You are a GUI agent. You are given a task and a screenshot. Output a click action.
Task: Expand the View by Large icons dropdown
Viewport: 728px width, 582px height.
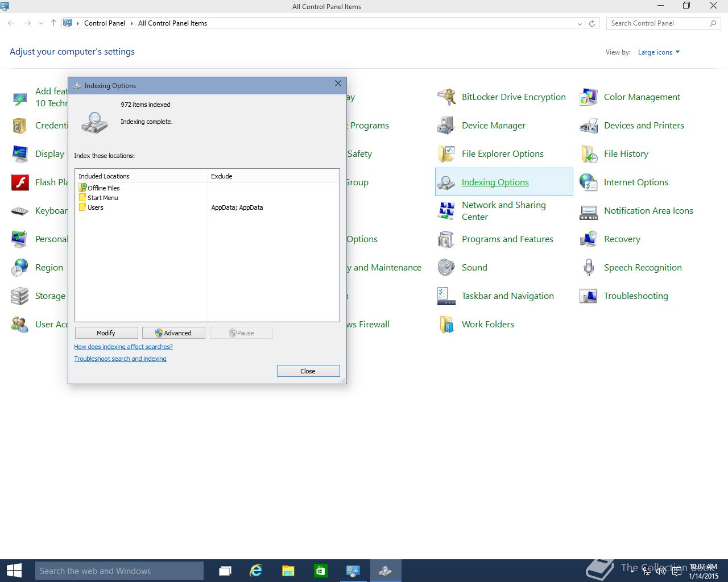point(659,52)
